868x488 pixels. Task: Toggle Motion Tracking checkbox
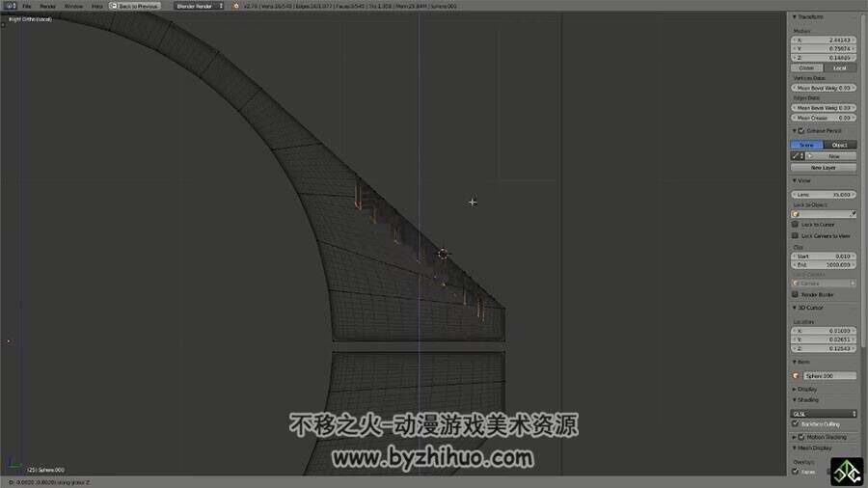pyautogui.click(x=801, y=437)
